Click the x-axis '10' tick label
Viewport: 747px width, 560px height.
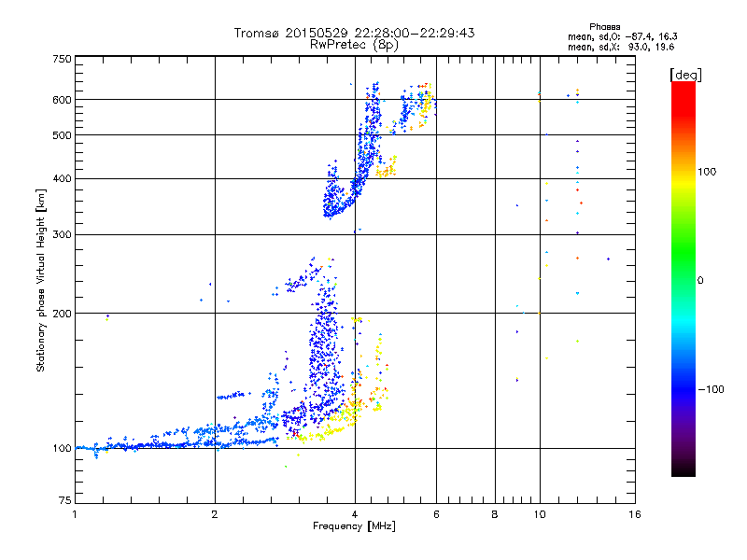[540, 514]
